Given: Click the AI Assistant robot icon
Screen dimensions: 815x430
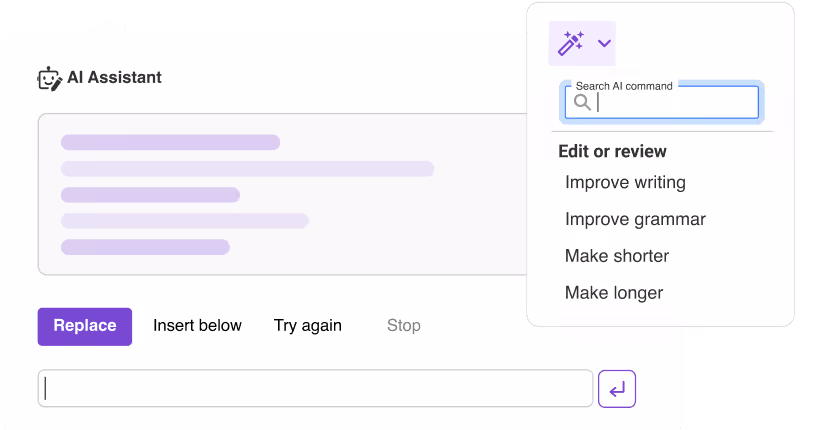Looking at the screenshot, I should point(50,79).
